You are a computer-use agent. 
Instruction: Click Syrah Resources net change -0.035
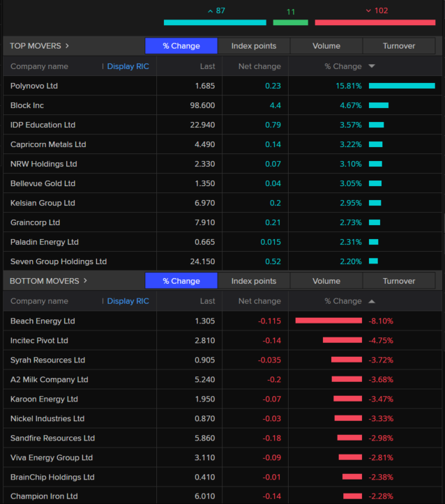coord(269,360)
